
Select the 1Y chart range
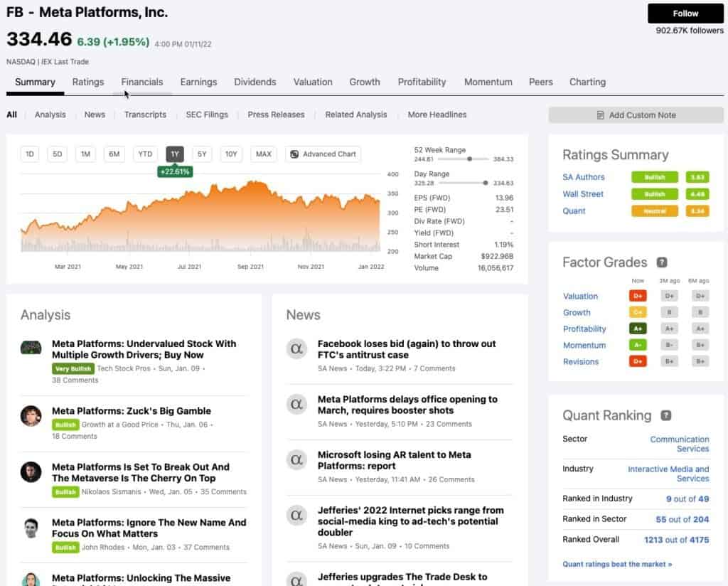click(x=175, y=154)
